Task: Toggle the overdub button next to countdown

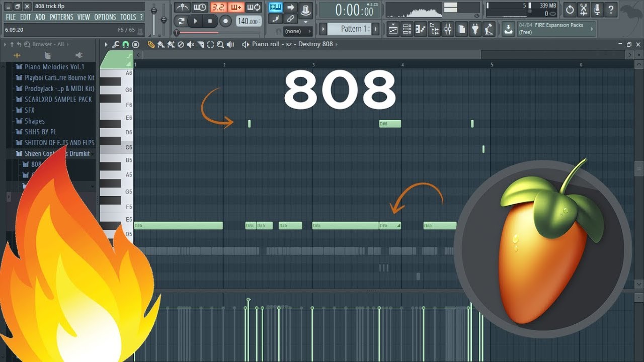Action: click(236, 7)
